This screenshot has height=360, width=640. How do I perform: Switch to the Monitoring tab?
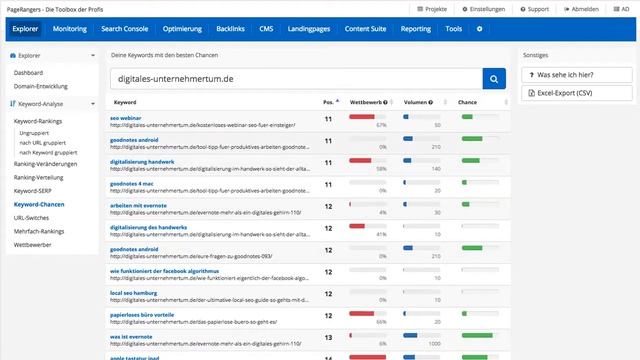(70, 29)
